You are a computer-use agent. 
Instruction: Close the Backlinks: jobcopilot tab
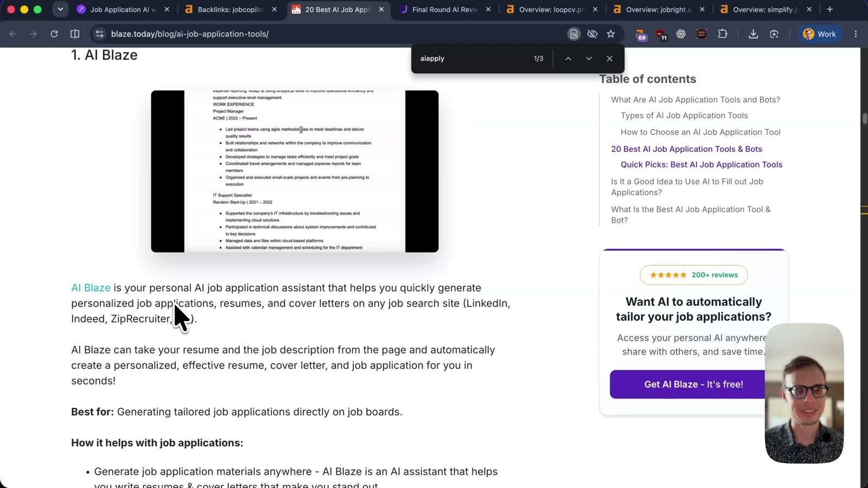pyautogui.click(x=274, y=9)
